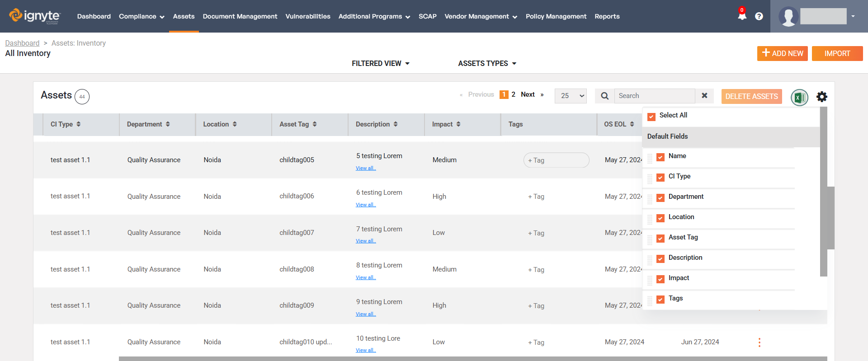This screenshot has height=361, width=868.
Task: Click the search magnifier icon
Action: point(604,96)
